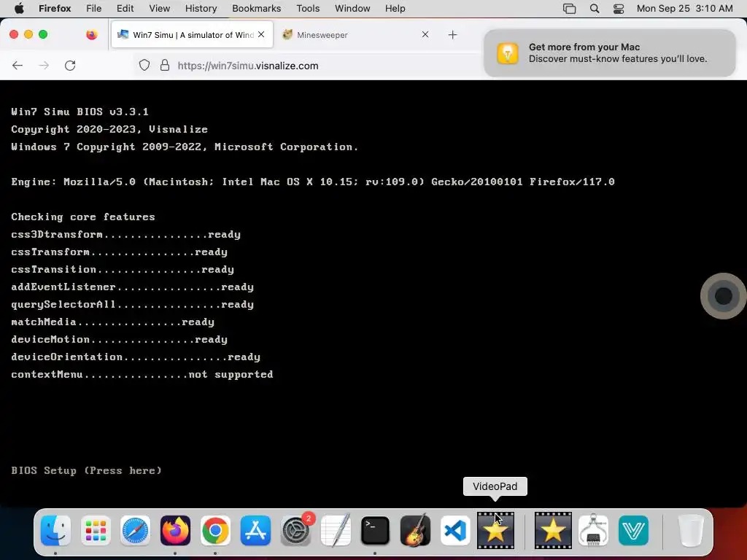
Task: Click the menu bar date and time
Action: point(684,9)
